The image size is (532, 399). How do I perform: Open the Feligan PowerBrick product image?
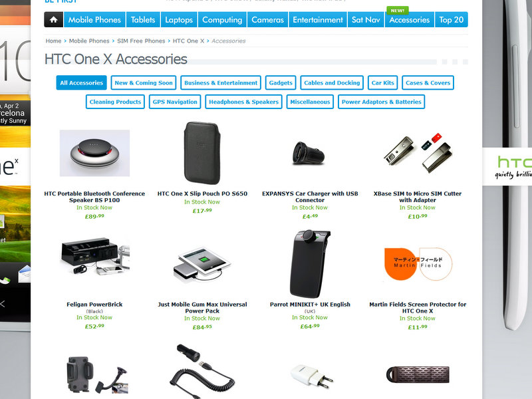pos(95,257)
